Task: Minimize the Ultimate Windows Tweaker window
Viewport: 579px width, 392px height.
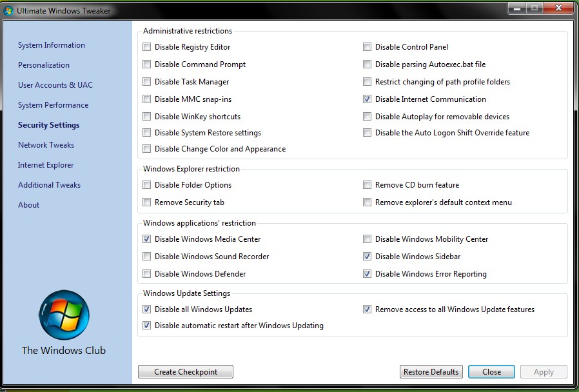Action: 516,8
